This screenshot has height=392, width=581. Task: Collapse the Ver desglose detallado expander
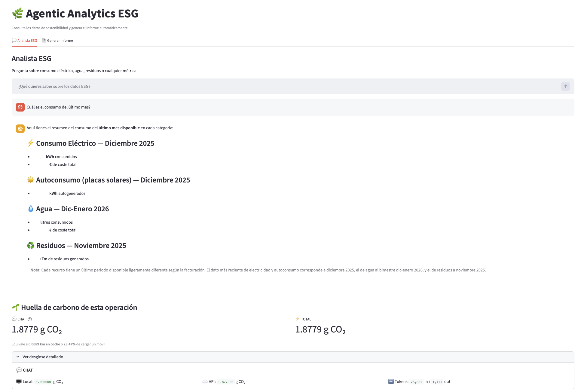(43, 357)
